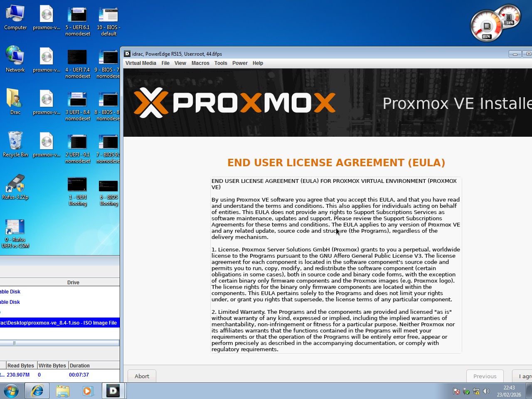Switch to the iDRAC console taskbar button

pos(113,391)
